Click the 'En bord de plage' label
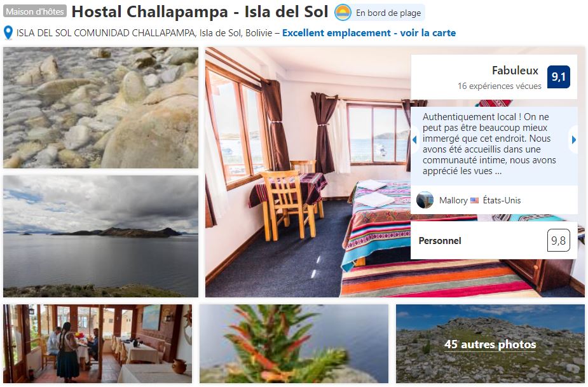Viewport: 588px width, 387px height. (388, 13)
